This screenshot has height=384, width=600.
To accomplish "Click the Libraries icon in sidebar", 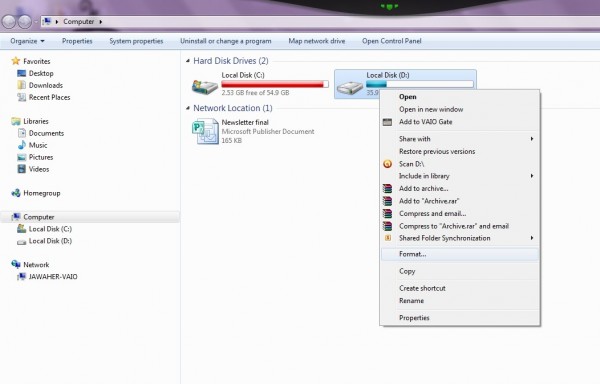I will (x=16, y=121).
